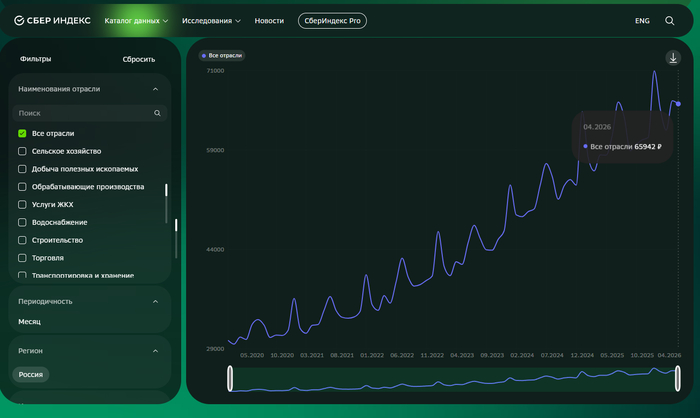Click the СберИндекс logo icon
Image resolution: width=700 pixels, height=418 pixels.
tap(19, 21)
